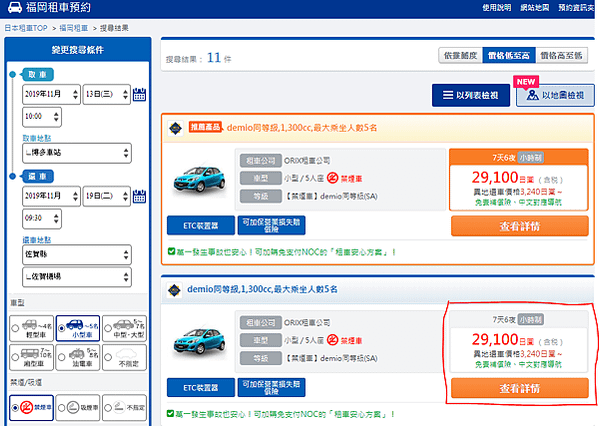This screenshot has width=599, height=426.
Task: Open return date calendar icon
Action: [139, 196]
